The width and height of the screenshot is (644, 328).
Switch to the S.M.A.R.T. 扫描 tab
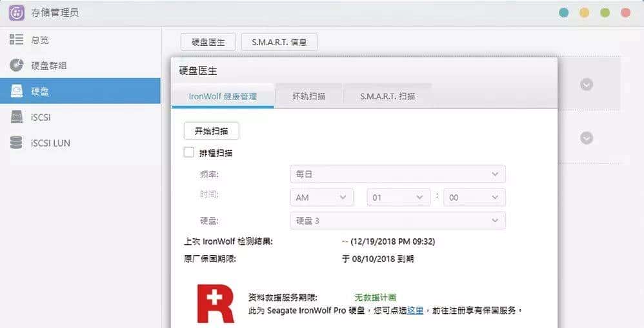387,96
